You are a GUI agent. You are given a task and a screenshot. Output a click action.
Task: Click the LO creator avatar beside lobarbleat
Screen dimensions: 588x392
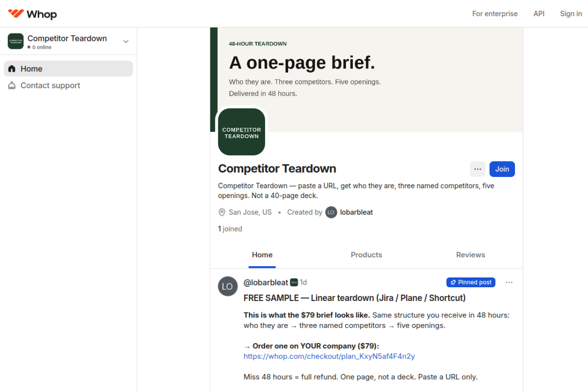point(331,212)
